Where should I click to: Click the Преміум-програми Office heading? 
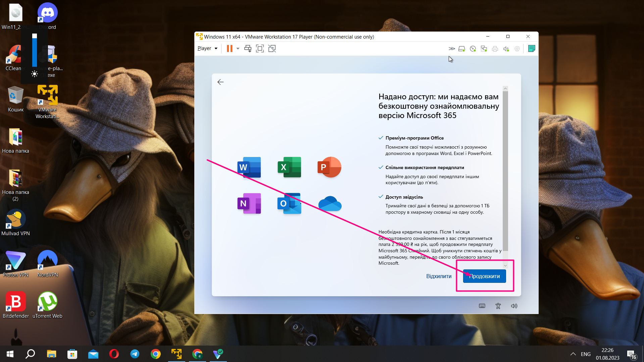pos(414,138)
